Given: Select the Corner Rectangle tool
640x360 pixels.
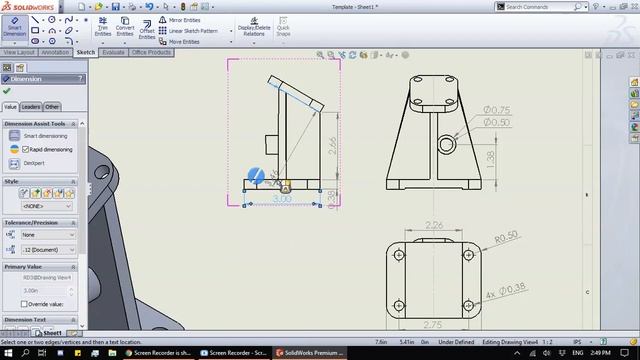Looking at the screenshot, I should 36,30.
